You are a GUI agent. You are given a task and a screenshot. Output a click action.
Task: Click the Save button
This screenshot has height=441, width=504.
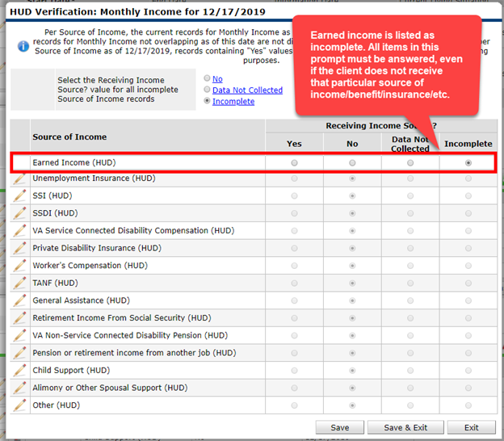[x=340, y=427]
